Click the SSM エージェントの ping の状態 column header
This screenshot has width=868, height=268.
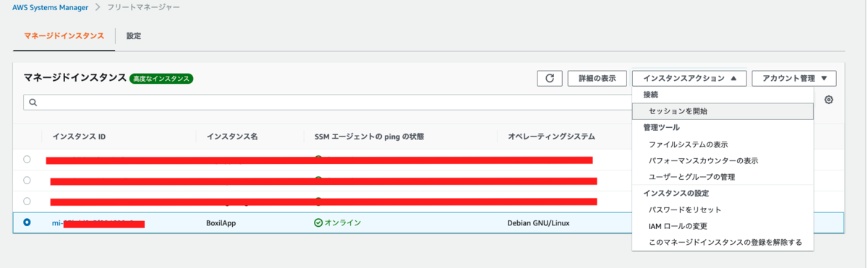click(x=369, y=137)
